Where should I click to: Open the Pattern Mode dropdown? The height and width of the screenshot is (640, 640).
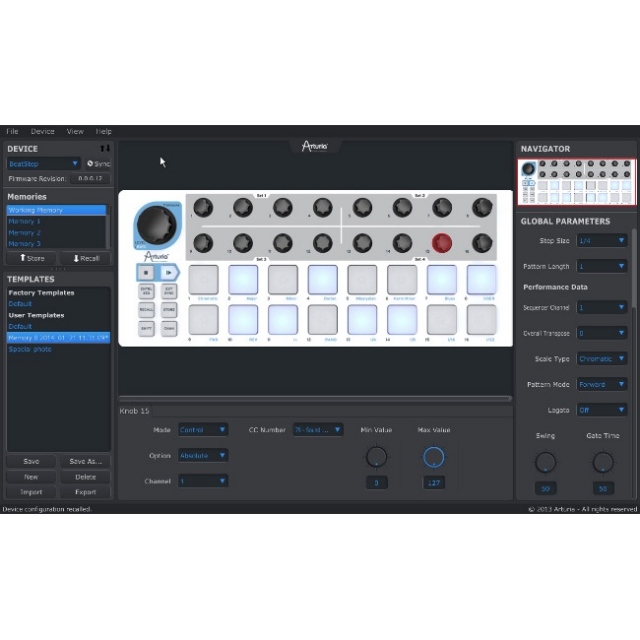[x=602, y=384]
